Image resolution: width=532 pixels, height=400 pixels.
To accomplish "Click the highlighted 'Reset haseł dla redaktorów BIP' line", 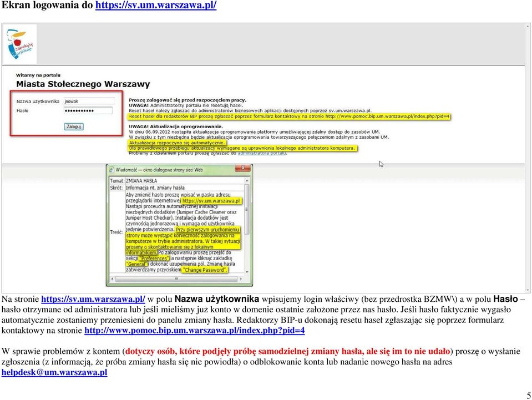I will tap(290, 117).
